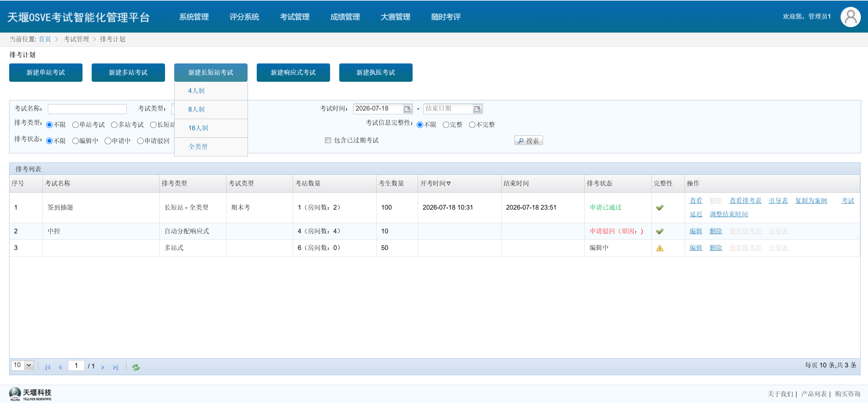
Task: Select 申请驳回 status radio
Action: [x=140, y=141]
